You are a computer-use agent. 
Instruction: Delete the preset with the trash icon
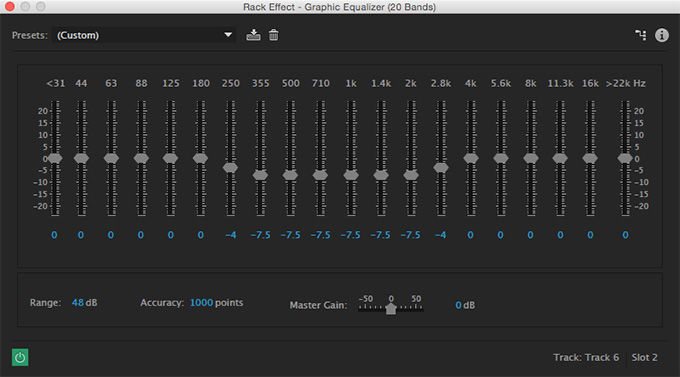tap(273, 35)
